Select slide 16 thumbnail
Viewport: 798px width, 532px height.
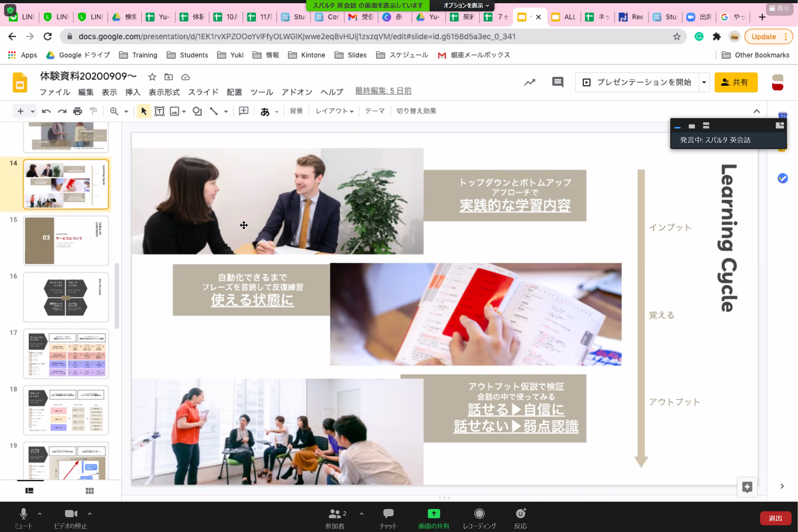66,297
